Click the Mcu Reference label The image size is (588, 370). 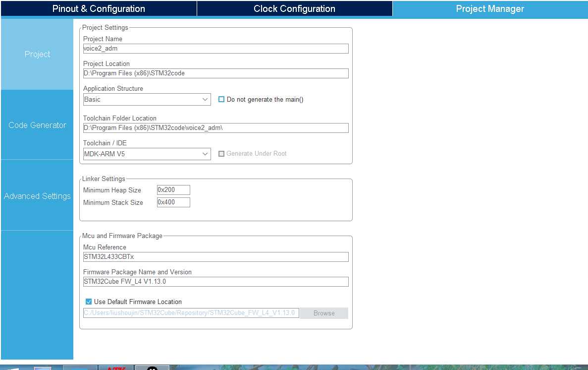pos(105,247)
